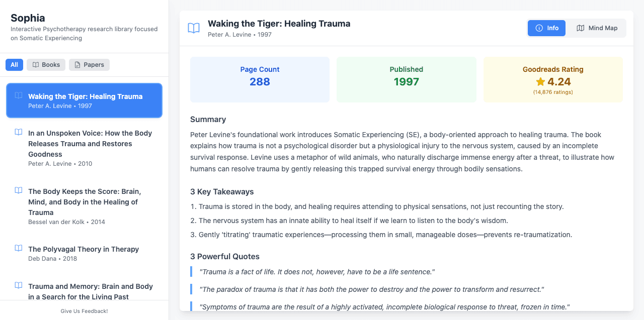Screen dimensions: 644x320
Task: Click the paper icon on the Papers filter
Action: pyautogui.click(x=76, y=64)
